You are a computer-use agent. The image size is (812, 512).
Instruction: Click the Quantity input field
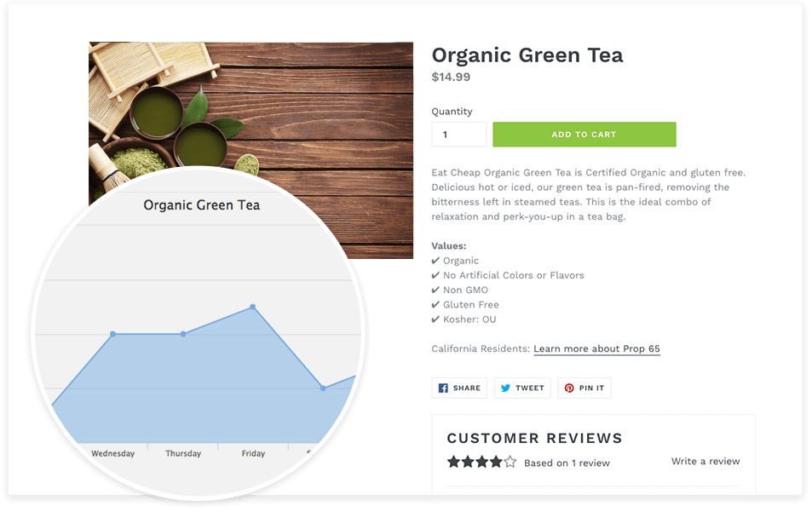click(458, 135)
